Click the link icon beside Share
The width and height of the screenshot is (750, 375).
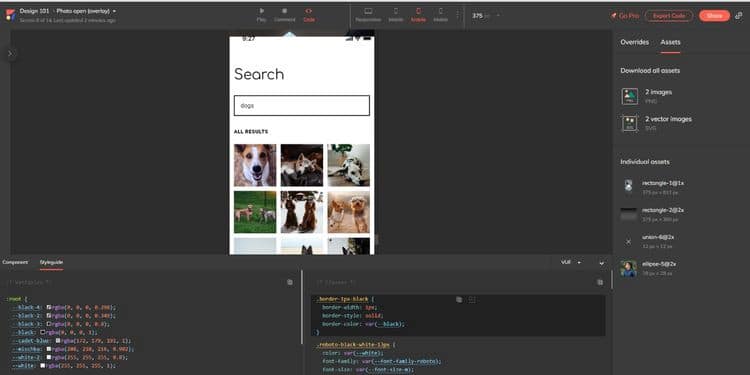739,16
